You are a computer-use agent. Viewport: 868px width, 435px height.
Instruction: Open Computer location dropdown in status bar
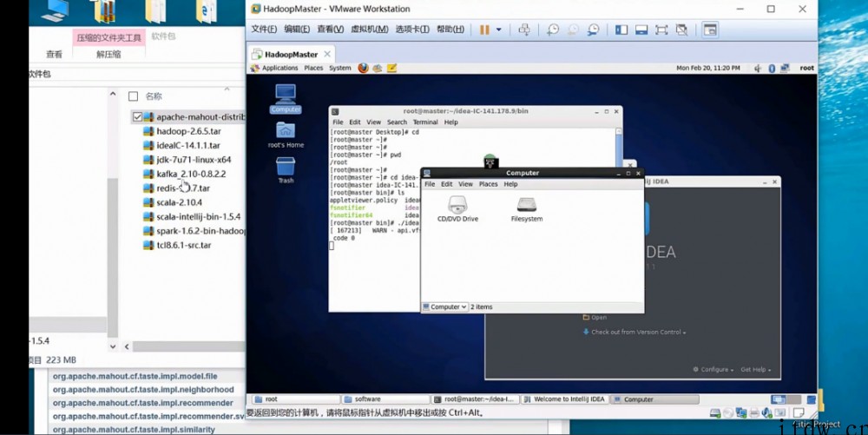coord(445,306)
